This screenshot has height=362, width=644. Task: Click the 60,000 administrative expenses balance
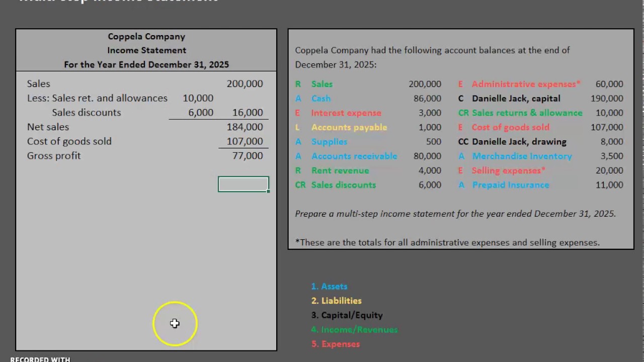[609, 84]
